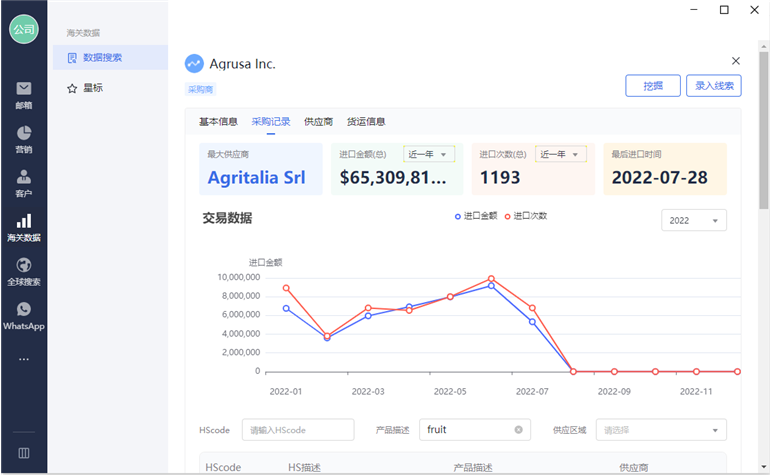Image resolution: width=770 pixels, height=476 pixels.
Task: Click the vertical scrollbar thumb
Action: click(764, 130)
